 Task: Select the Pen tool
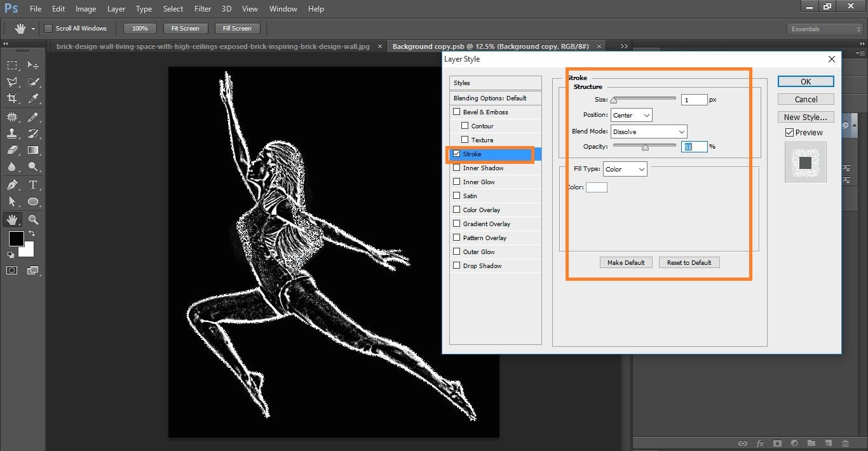click(12, 185)
